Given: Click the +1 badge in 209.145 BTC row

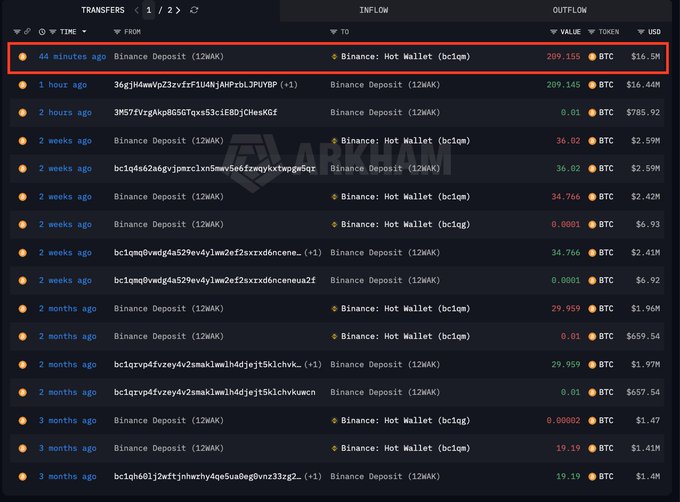Looking at the screenshot, I should tap(289, 85).
